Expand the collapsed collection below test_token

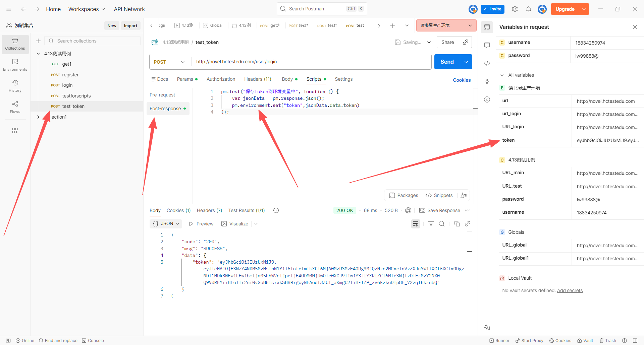click(x=38, y=117)
